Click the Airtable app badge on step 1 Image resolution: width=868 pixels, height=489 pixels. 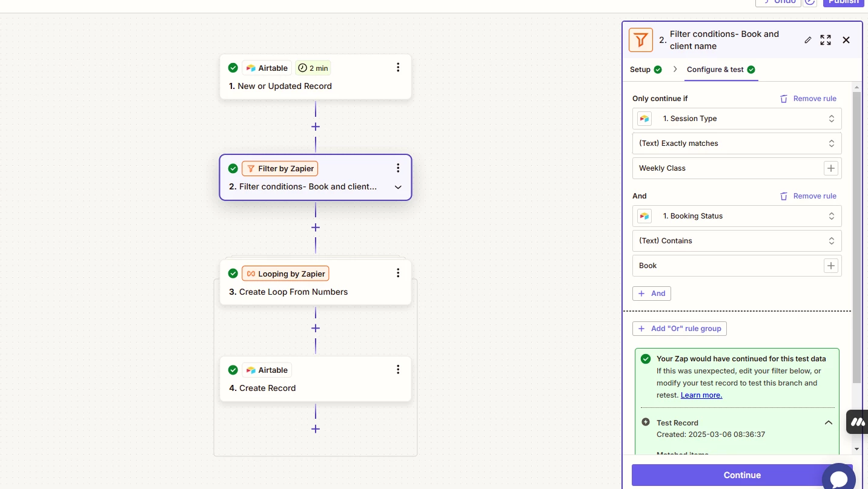tap(267, 68)
